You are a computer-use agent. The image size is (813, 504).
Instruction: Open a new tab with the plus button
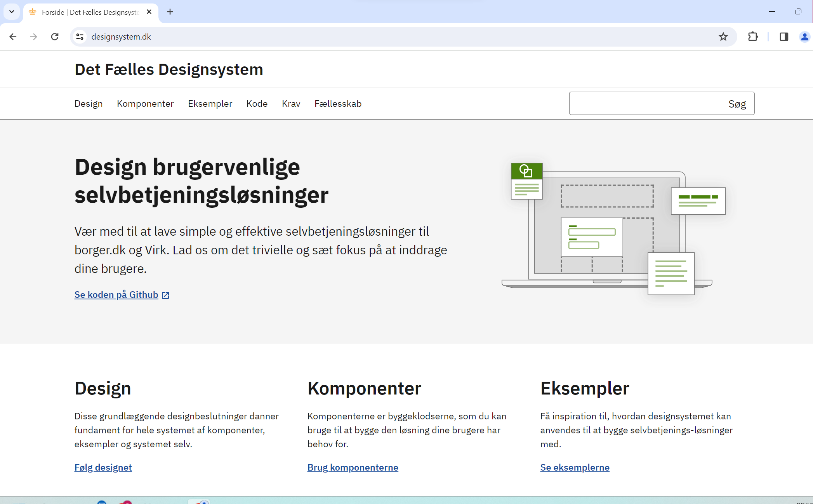[x=170, y=12]
